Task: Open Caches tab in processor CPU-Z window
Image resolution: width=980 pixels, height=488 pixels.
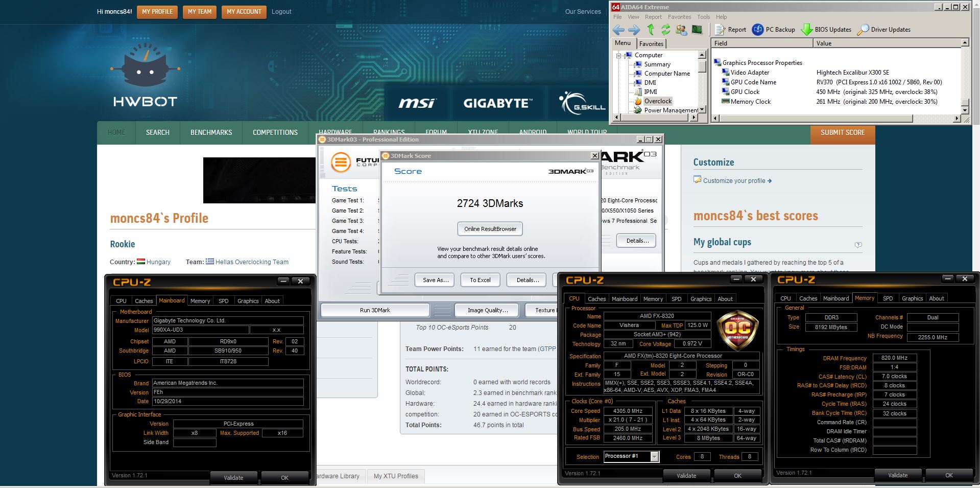Action: click(596, 299)
